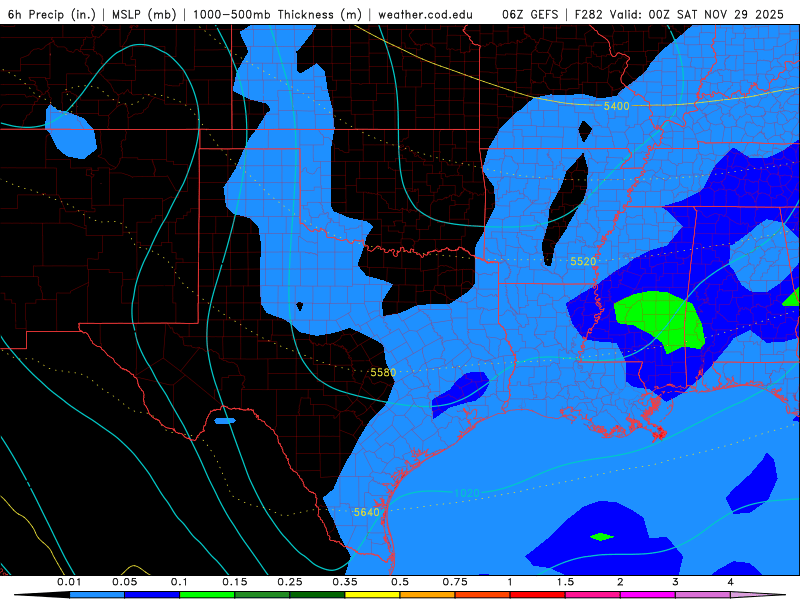The image size is (800, 600).
Task: Click the '0.75' legend value
Action: click(x=455, y=582)
